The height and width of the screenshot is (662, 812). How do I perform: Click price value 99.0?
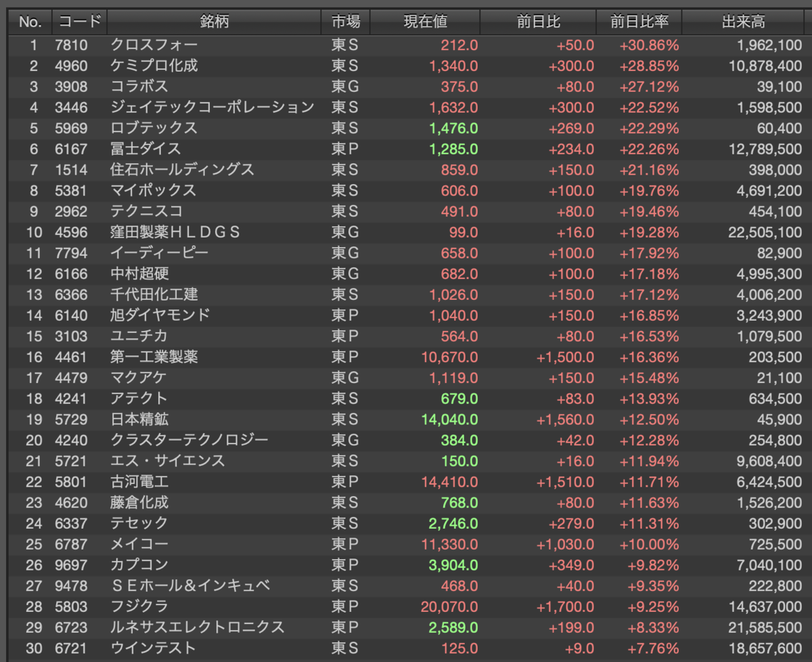(x=464, y=232)
